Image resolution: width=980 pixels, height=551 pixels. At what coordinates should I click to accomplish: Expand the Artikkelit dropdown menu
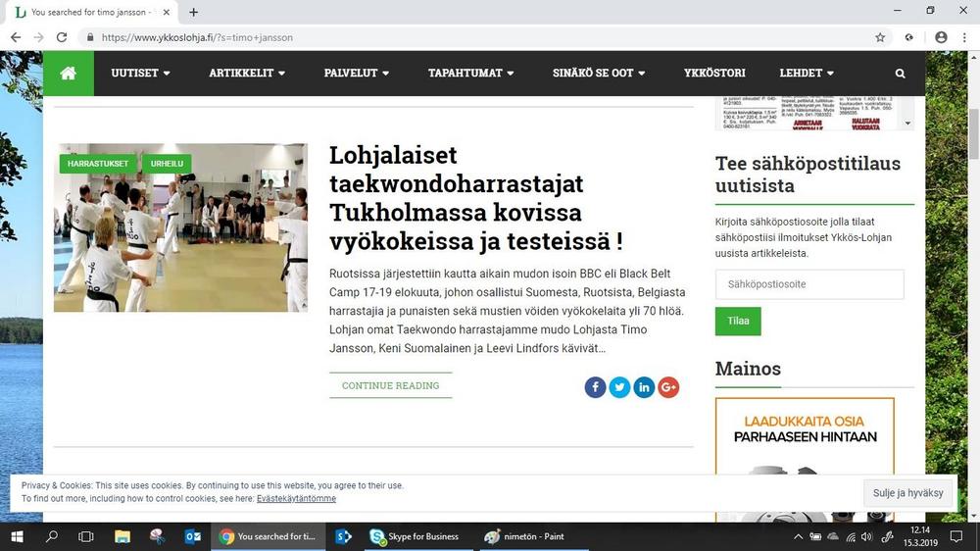[247, 74]
